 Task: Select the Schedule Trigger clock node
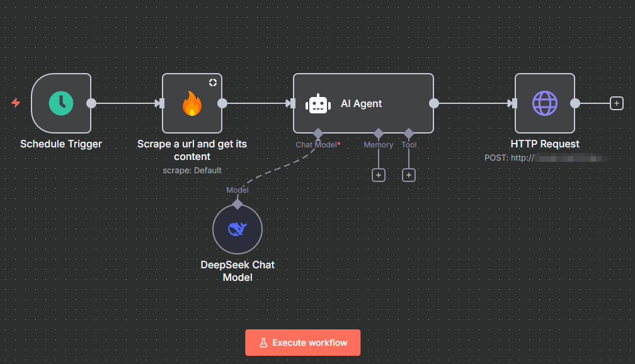61,103
